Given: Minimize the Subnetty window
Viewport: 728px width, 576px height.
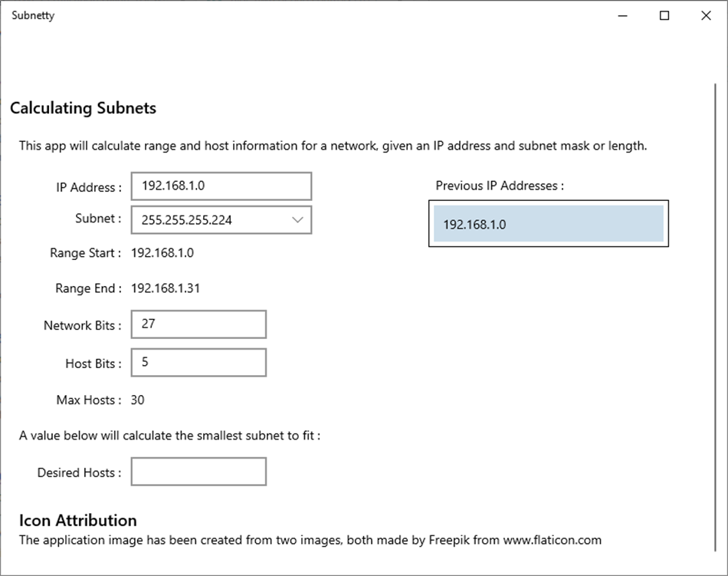Looking at the screenshot, I should (x=622, y=16).
